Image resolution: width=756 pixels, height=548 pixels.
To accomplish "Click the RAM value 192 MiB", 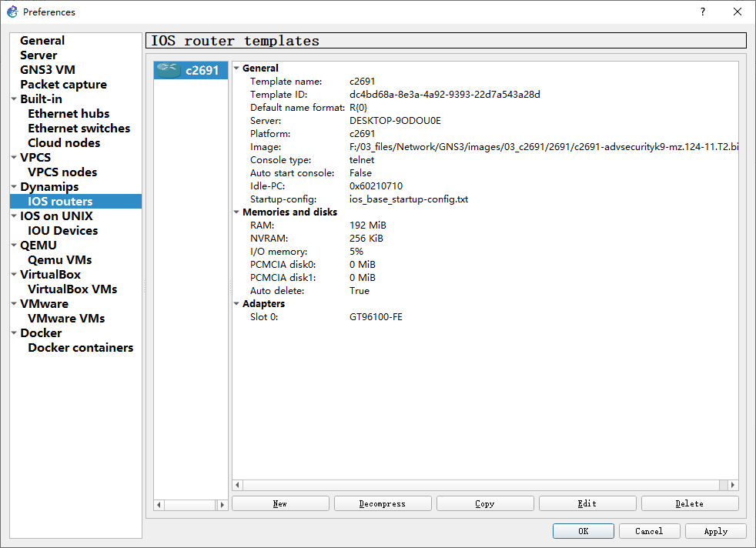I will click(x=367, y=225).
